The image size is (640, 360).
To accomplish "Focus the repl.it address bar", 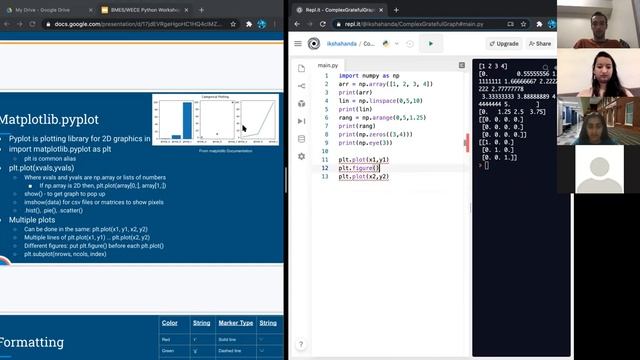I will pyautogui.click(x=431, y=24).
